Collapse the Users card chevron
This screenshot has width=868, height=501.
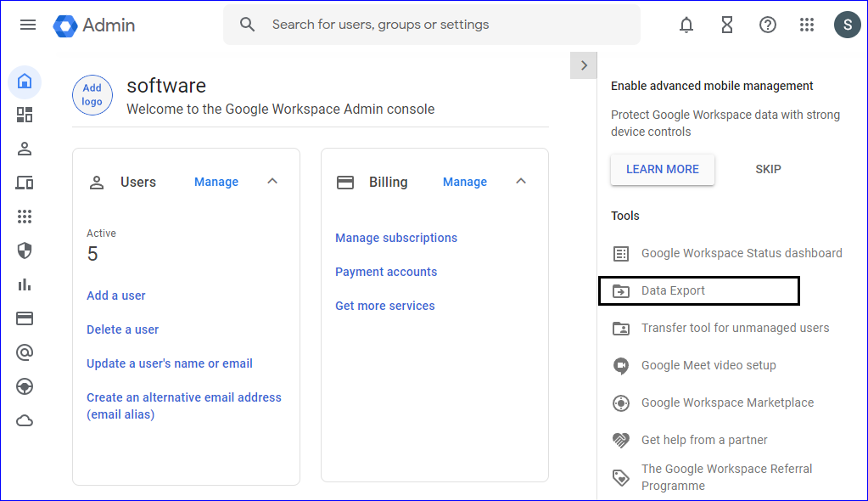click(x=272, y=181)
